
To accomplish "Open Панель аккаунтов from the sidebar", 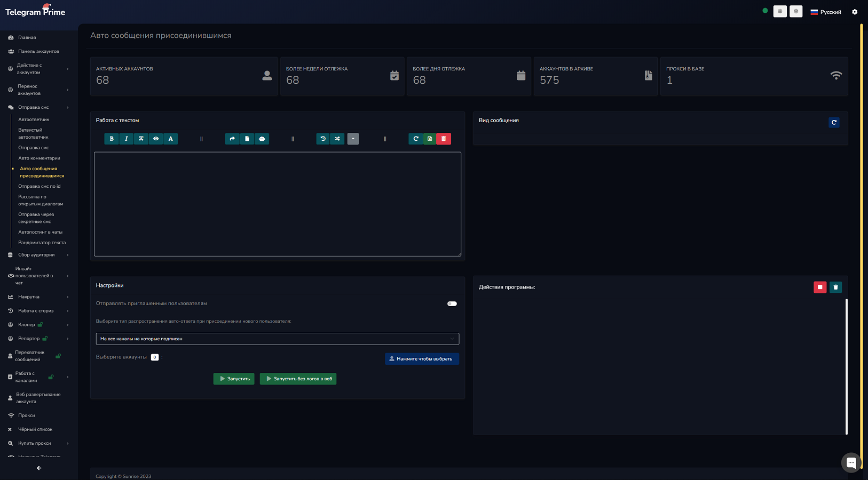I will click(38, 52).
